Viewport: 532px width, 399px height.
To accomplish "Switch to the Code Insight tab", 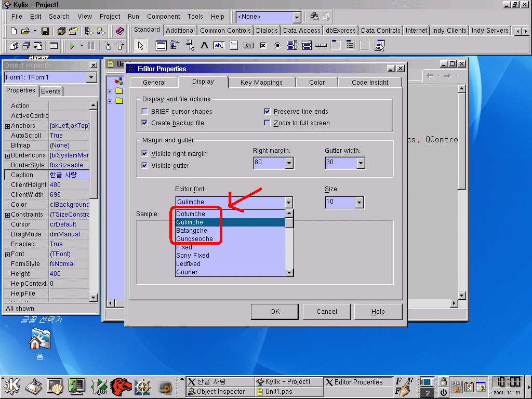I will tap(370, 83).
